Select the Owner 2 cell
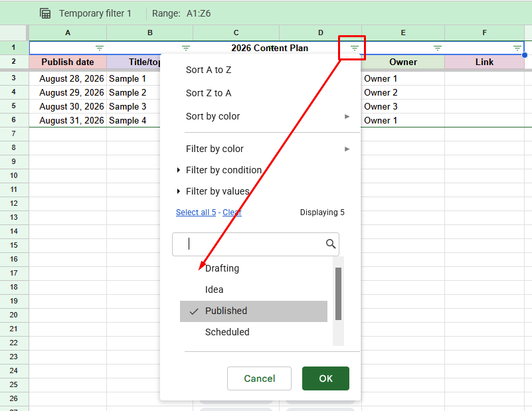Viewport: 532px width, 411px height. tap(403, 92)
